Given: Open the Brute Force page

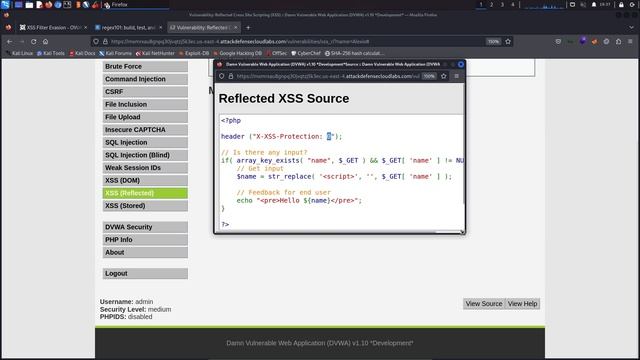Looking at the screenshot, I should (x=145, y=67).
